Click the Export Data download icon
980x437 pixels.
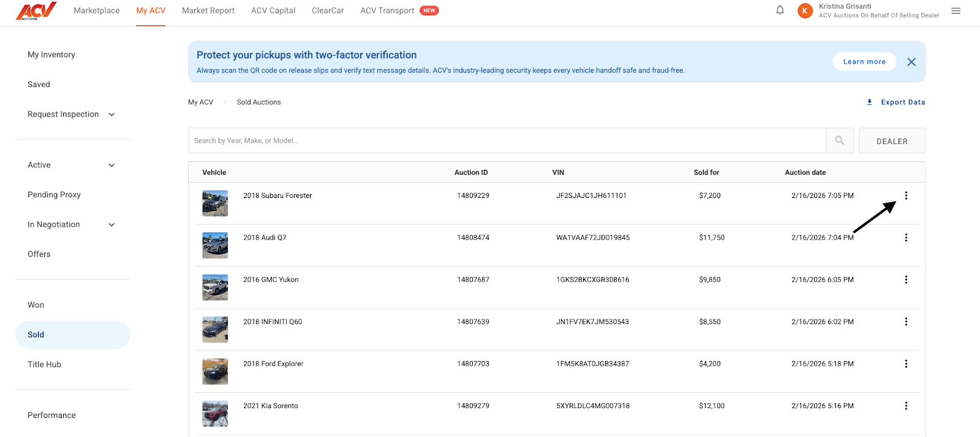coord(869,102)
